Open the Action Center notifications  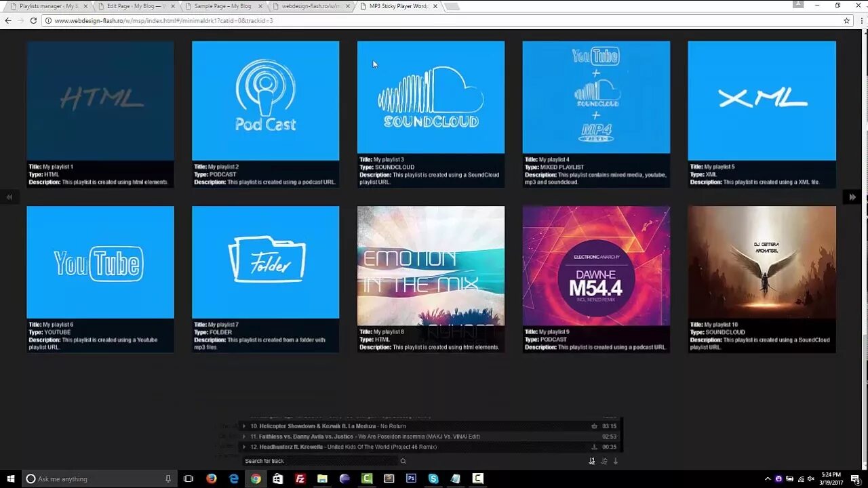click(855, 479)
